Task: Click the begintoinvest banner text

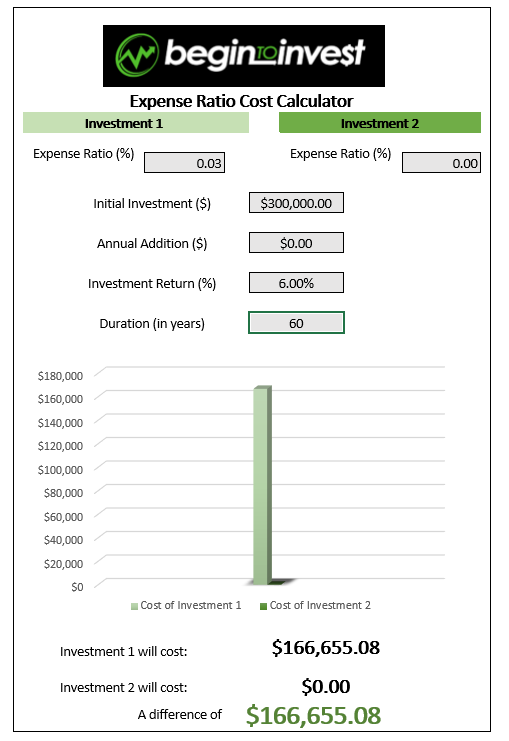Action: point(265,53)
